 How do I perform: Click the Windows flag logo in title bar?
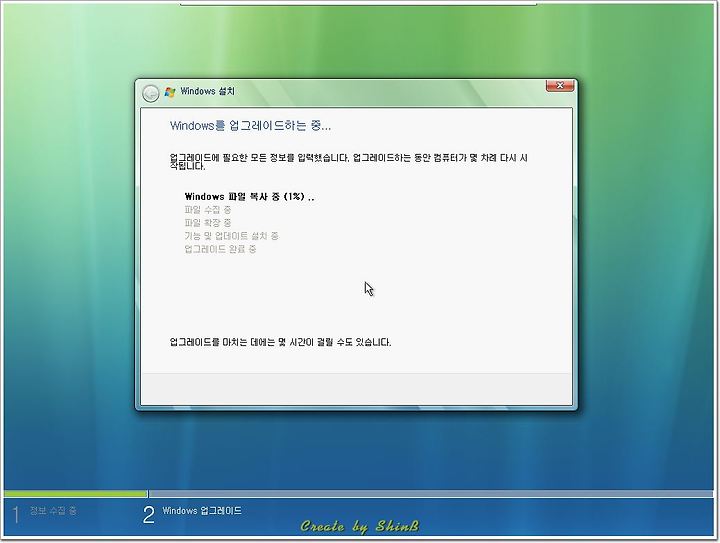(170, 92)
